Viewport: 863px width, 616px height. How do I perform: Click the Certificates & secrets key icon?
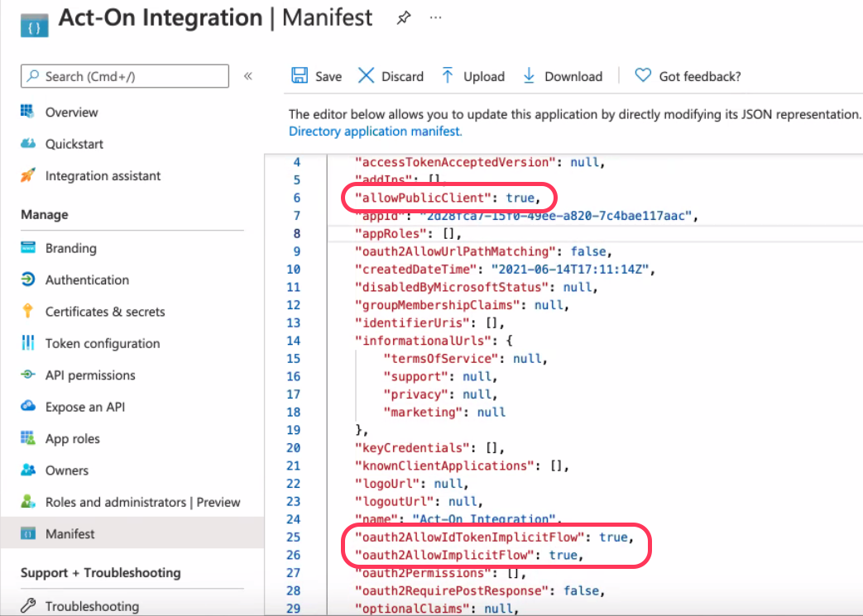pyautogui.click(x=27, y=311)
